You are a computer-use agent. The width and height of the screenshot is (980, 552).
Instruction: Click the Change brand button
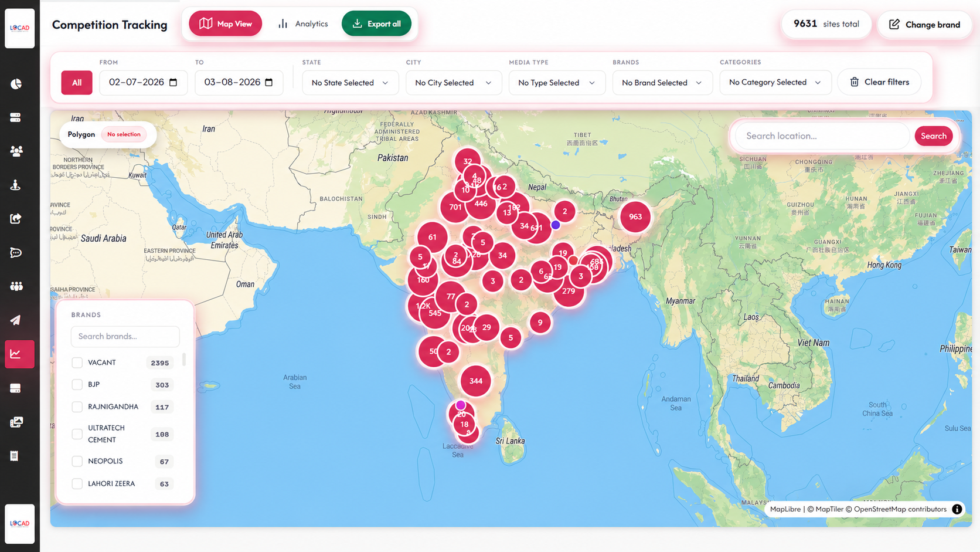coord(924,24)
